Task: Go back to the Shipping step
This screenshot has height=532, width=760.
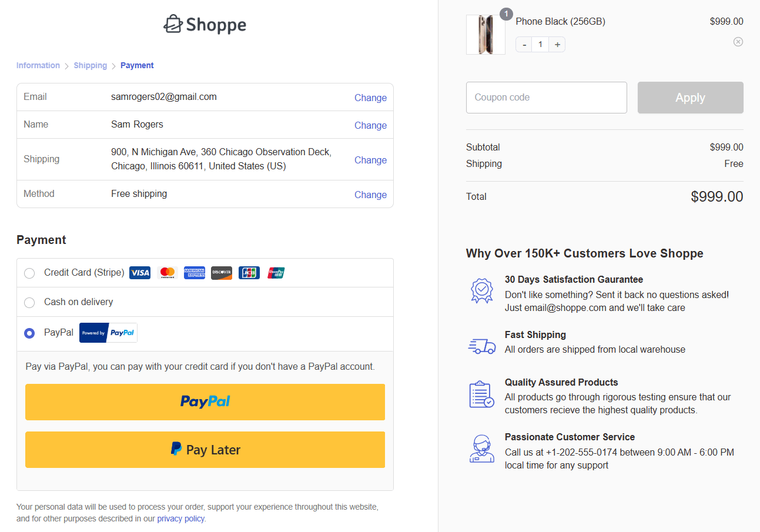Action: [x=90, y=65]
